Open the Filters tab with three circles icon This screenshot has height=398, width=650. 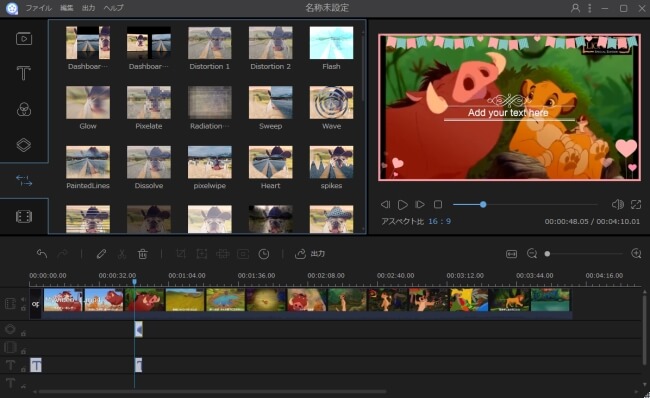tap(24, 109)
